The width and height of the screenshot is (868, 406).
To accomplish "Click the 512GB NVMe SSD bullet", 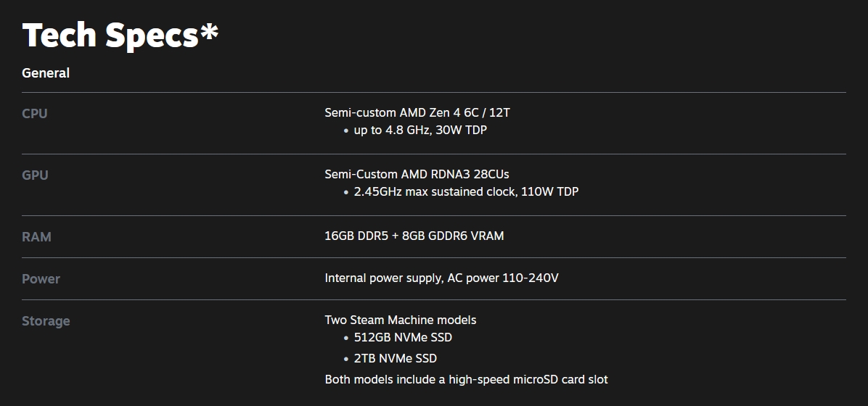I will [403, 338].
